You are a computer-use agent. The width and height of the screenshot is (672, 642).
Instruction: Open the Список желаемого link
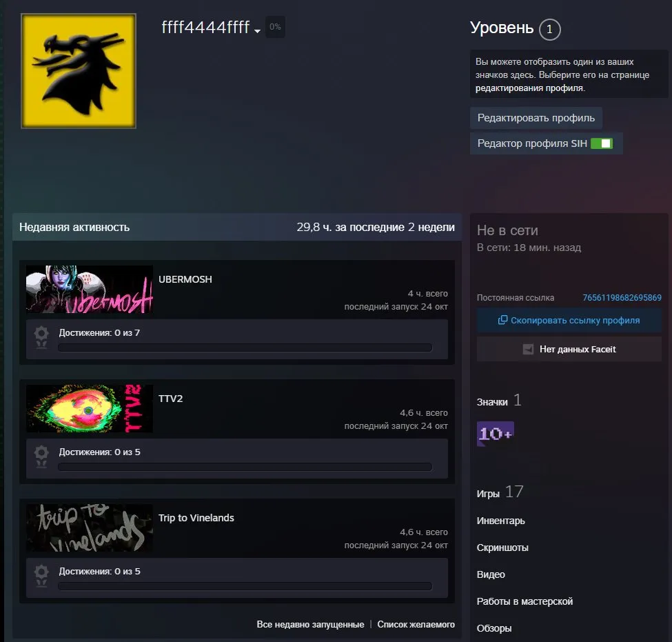[416, 625]
